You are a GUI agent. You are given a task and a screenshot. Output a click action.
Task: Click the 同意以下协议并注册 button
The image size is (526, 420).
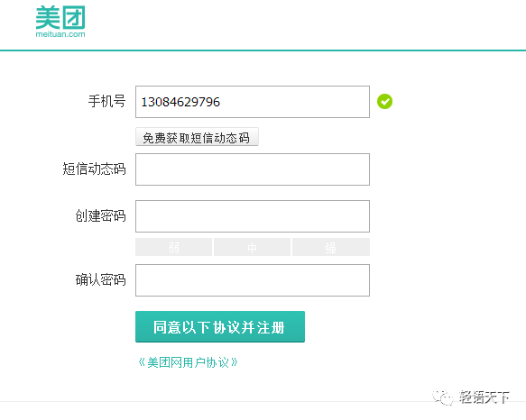220,327
